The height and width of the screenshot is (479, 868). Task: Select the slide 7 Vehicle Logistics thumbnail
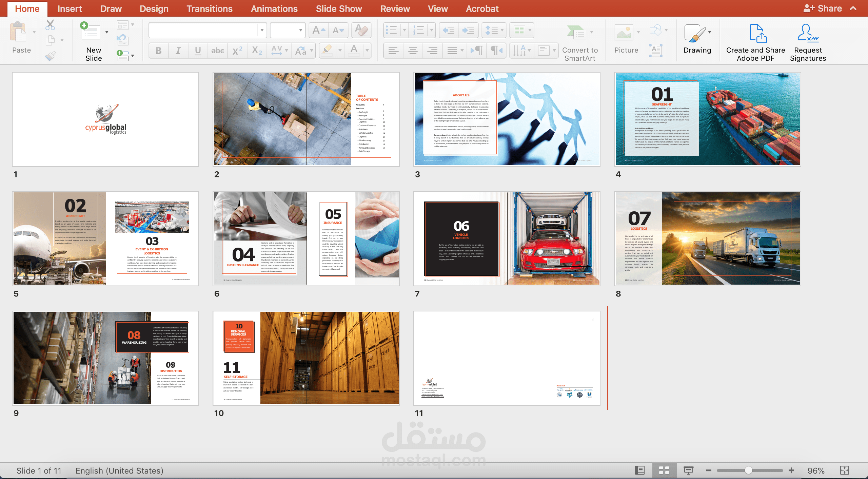[507, 238]
